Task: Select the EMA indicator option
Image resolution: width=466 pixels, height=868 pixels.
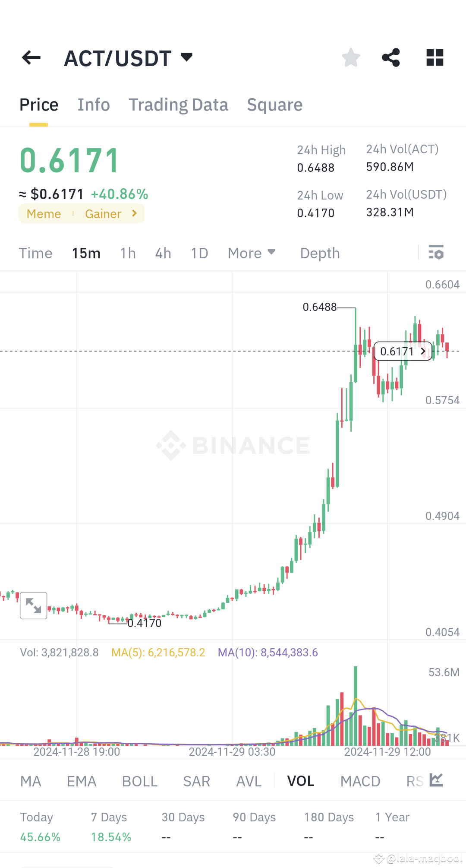Action: pyautogui.click(x=81, y=781)
